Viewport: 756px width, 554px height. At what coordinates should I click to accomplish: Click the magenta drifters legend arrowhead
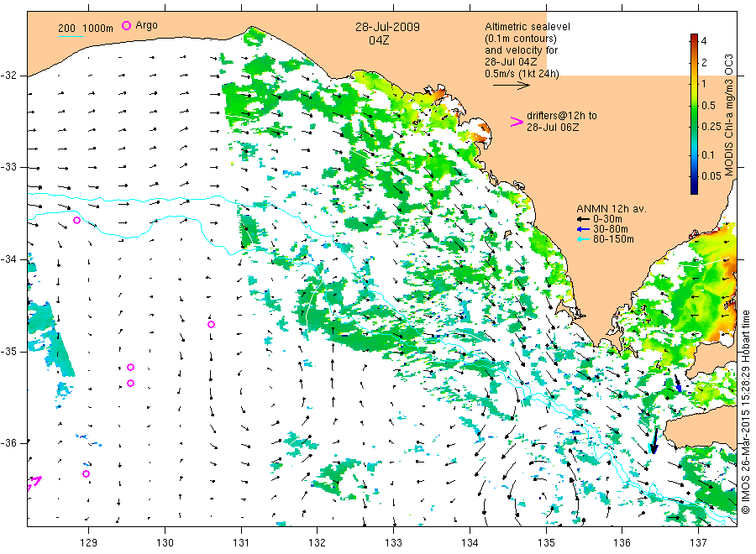(x=517, y=122)
